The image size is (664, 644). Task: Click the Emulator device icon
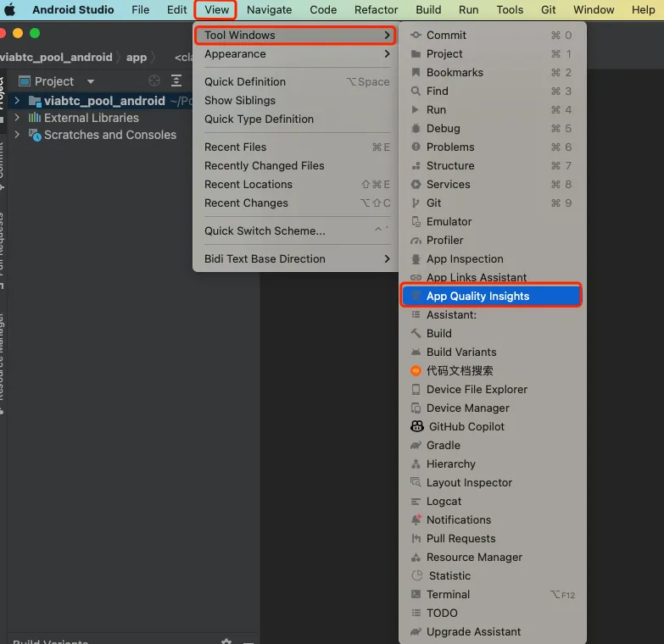416,221
